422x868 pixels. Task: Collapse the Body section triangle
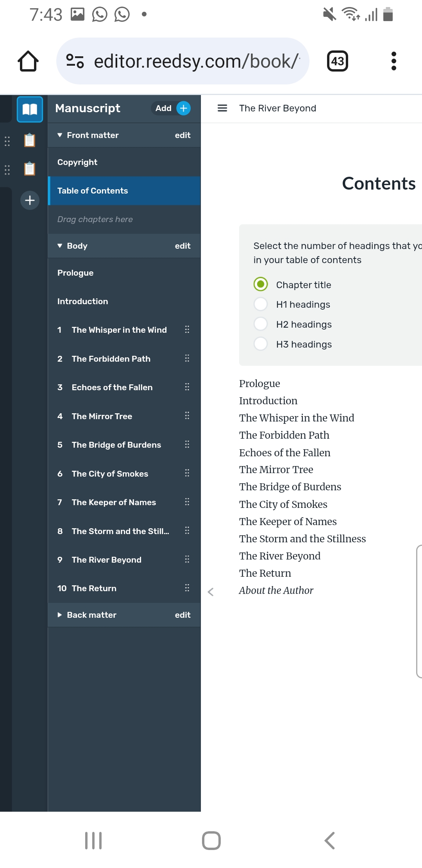[x=60, y=246]
